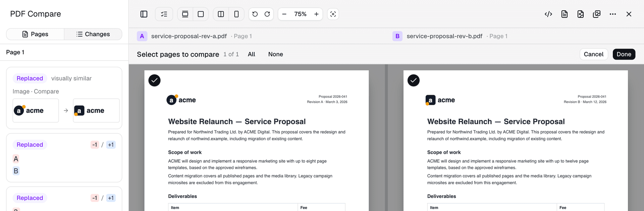Switch to continuous stacked page layout
The width and height of the screenshot is (644, 211).
coord(185,14)
